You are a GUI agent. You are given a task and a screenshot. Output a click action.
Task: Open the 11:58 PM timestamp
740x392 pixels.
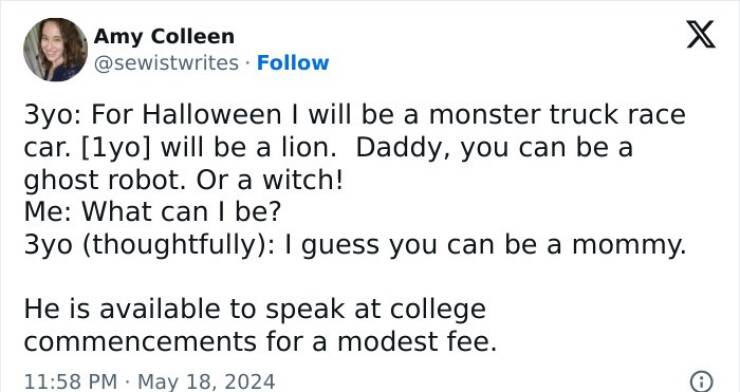pyautogui.click(x=70, y=382)
